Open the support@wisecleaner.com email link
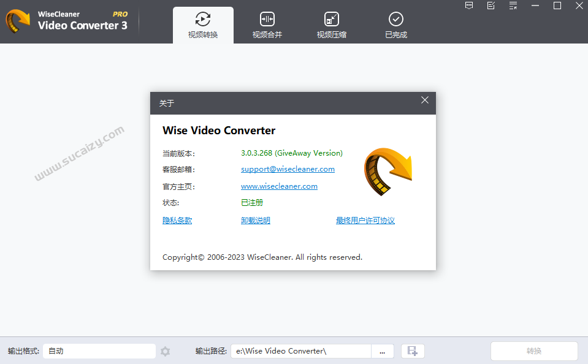The height and width of the screenshot is (364, 588). click(x=288, y=169)
